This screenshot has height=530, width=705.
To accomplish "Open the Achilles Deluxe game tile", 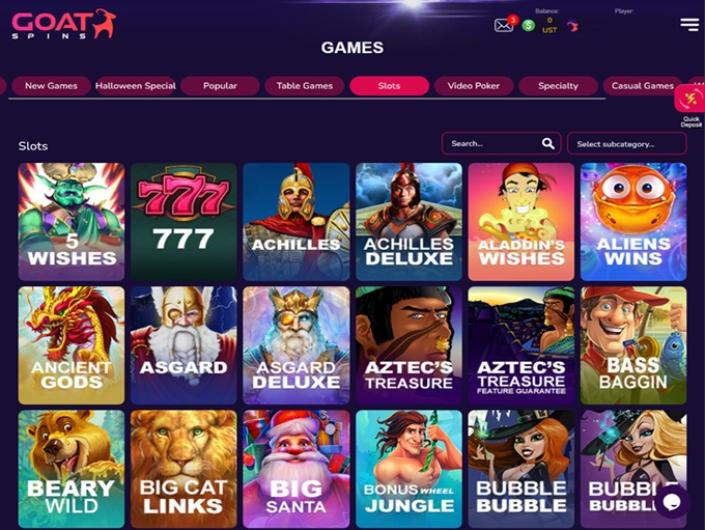I will pyautogui.click(x=409, y=222).
